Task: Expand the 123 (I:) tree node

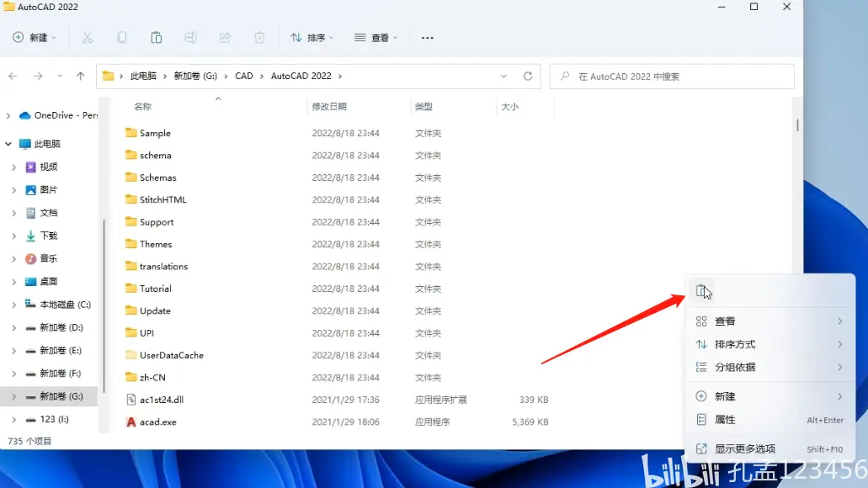Action: pos(13,419)
